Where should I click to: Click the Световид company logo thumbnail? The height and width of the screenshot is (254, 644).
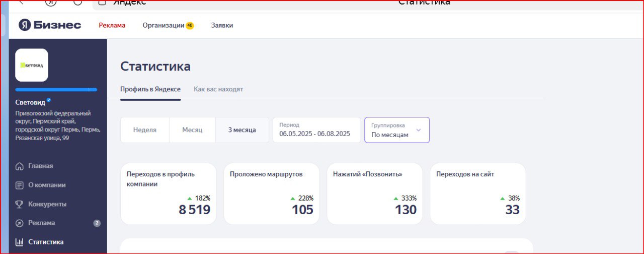coord(32,65)
